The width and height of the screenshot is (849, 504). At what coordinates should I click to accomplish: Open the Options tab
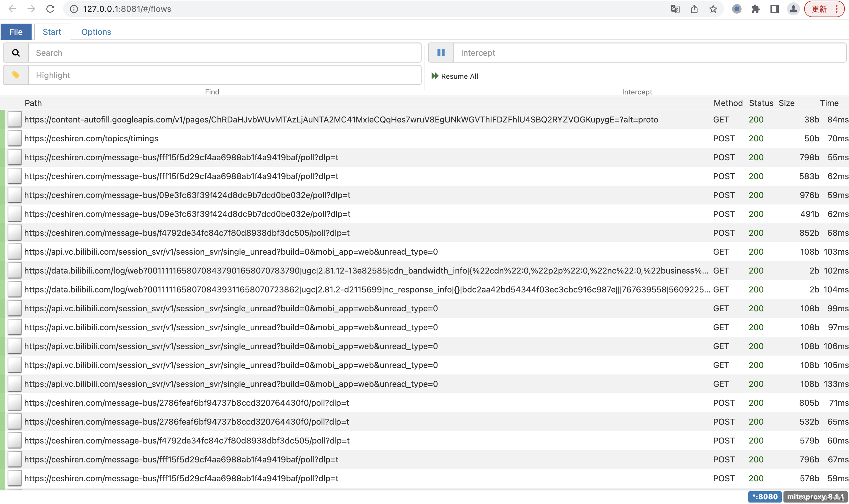[x=96, y=32]
